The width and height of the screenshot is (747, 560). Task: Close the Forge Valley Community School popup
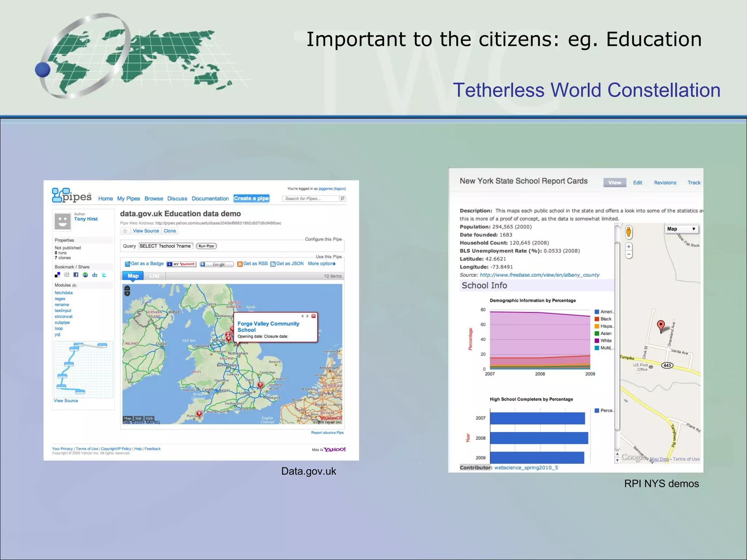click(313, 316)
